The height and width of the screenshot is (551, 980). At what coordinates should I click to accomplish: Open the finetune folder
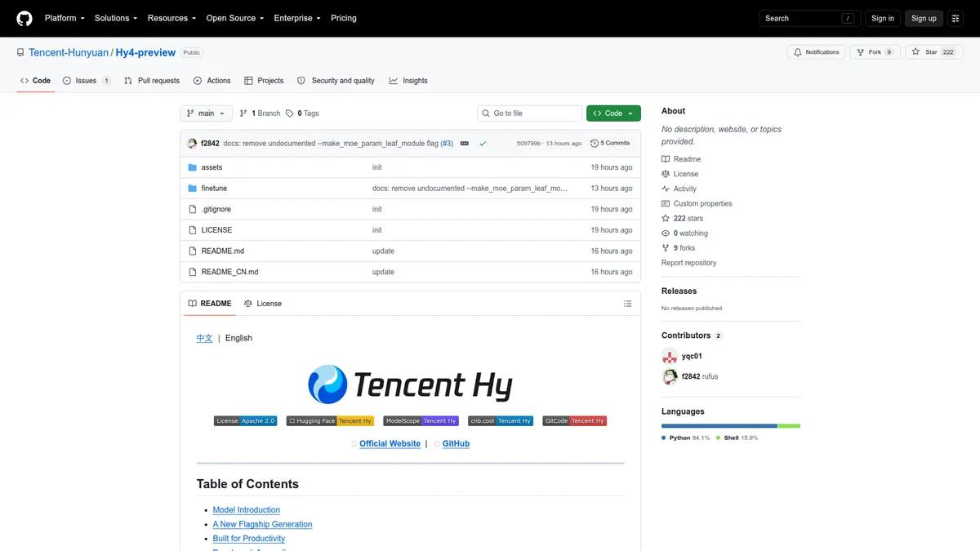click(214, 189)
